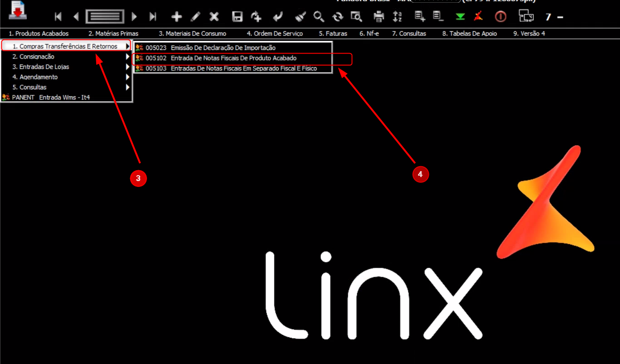This screenshot has height=364, width=620.
Task: Clear fields with the brush icon
Action: click(300, 17)
